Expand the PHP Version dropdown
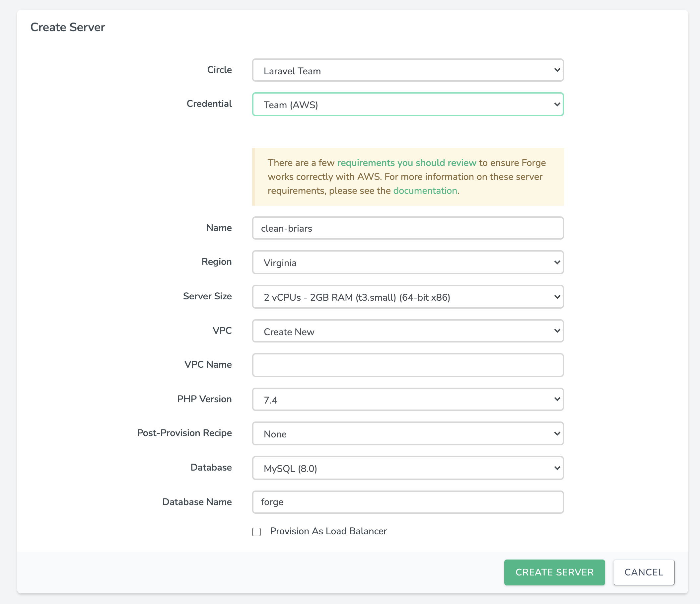Viewport: 700px width, 604px height. [407, 400]
